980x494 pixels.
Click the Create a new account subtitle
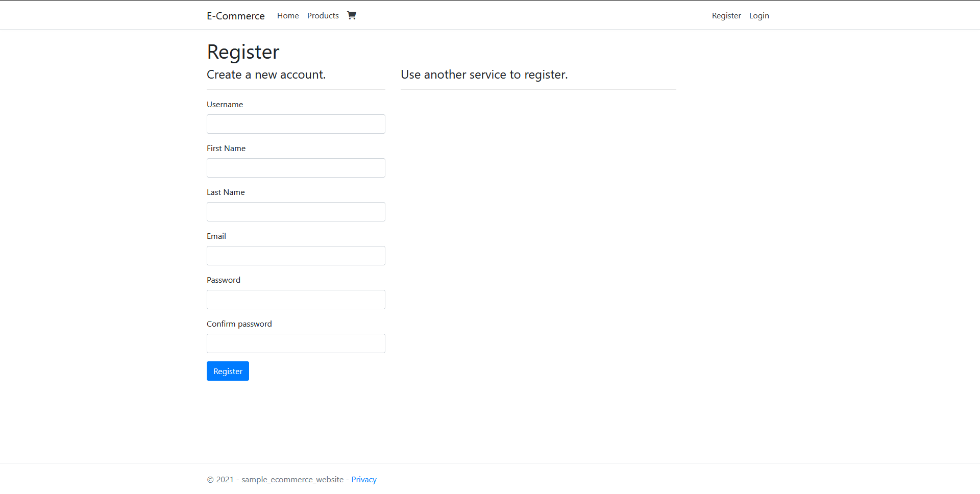[266, 75]
